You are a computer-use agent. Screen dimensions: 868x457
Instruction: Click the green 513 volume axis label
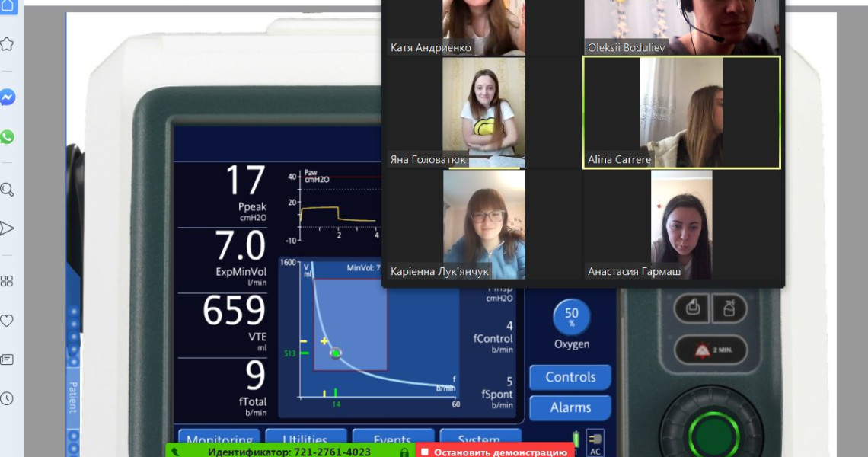(290, 353)
